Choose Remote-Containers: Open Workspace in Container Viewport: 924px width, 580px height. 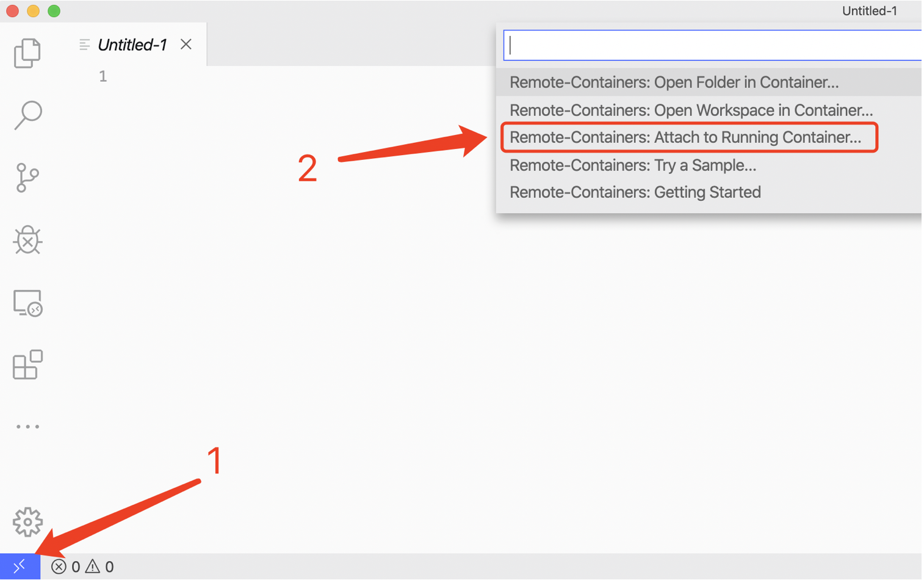(709, 110)
